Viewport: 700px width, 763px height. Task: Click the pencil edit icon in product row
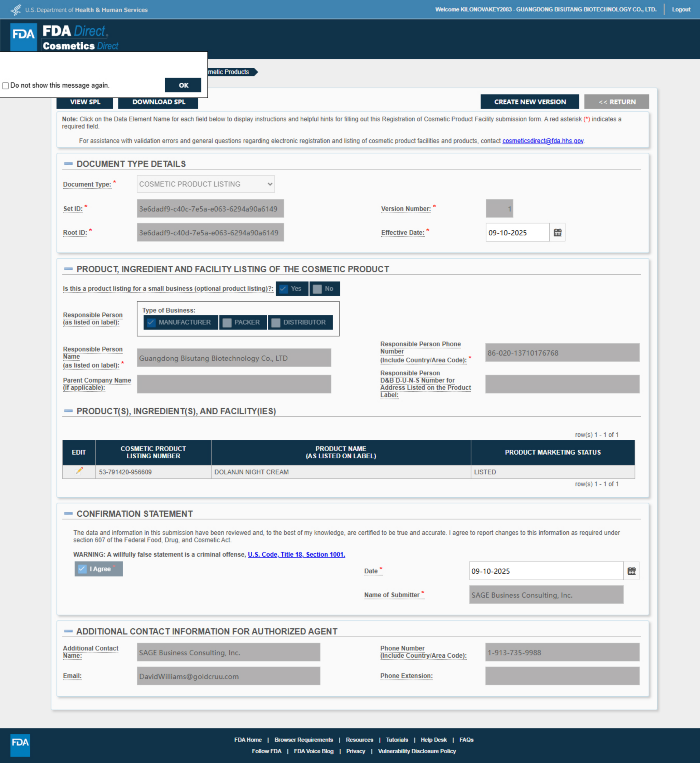[79, 471]
